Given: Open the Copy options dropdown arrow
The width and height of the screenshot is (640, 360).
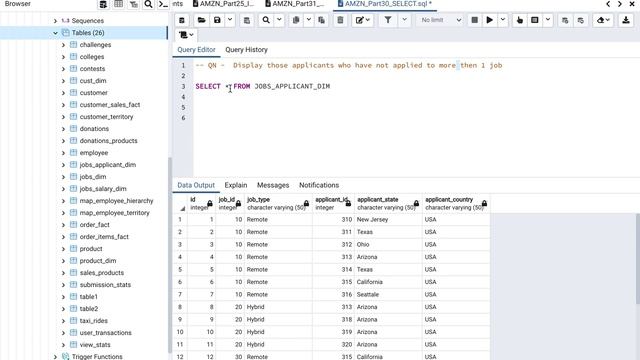Looking at the screenshot, I should click(309, 20).
